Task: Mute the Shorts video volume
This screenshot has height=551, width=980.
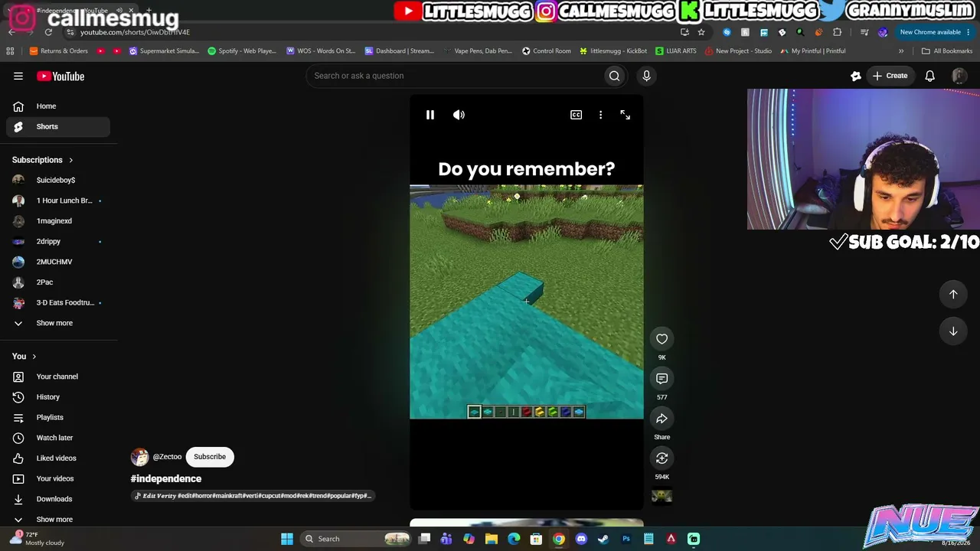Action: tap(459, 115)
